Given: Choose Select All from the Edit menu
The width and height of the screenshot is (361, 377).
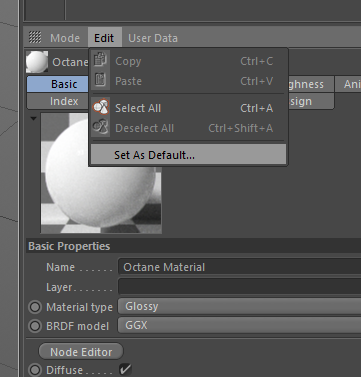Looking at the screenshot, I should coord(188,108).
